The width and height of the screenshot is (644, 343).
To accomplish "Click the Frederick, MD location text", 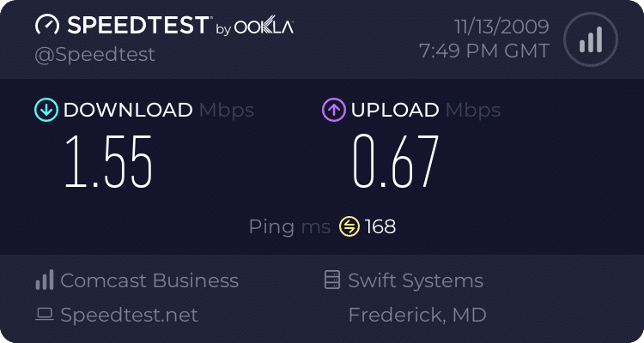I will 416,315.
